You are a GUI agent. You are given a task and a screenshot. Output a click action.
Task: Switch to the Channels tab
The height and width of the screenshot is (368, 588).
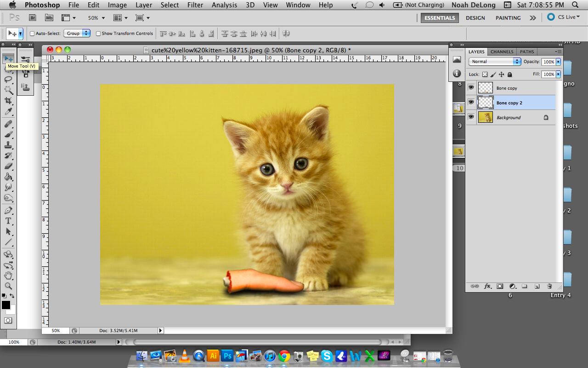502,52
